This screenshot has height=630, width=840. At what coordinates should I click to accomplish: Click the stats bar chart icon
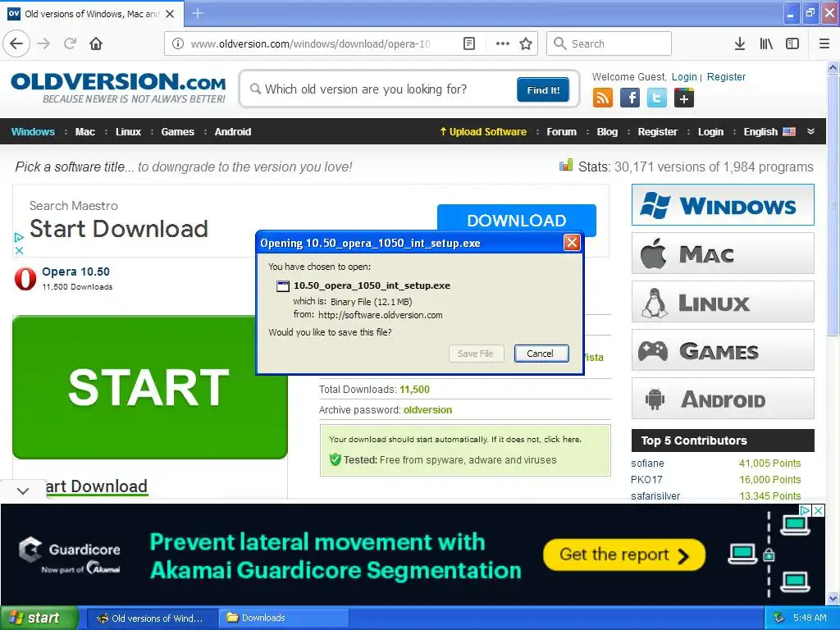pyautogui.click(x=566, y=165)
